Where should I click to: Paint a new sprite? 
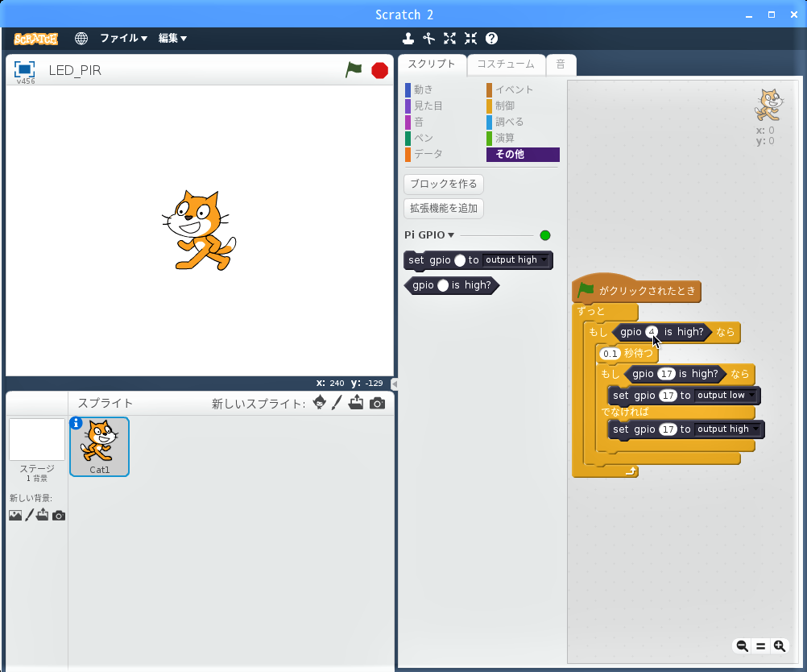337,403
